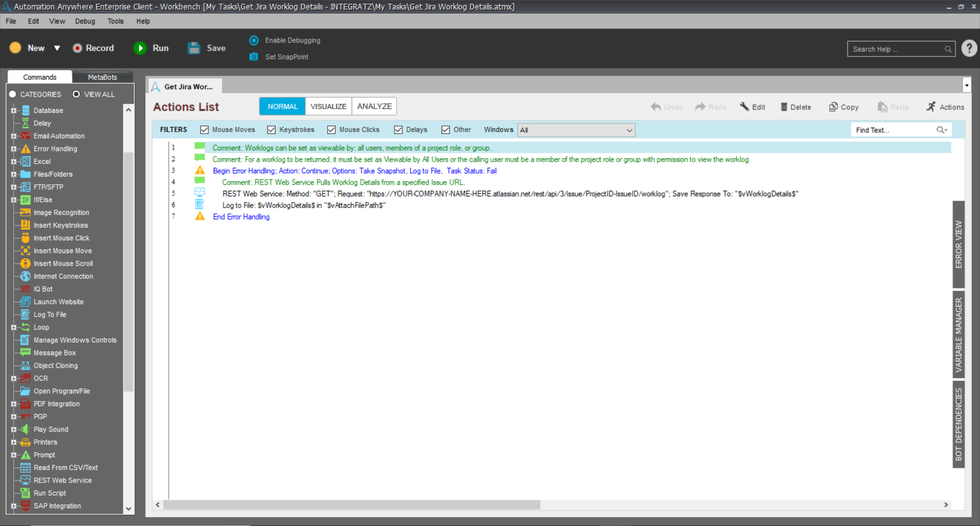
Task: Toggle the Other filter checkbox
Action: coord(446,130)
